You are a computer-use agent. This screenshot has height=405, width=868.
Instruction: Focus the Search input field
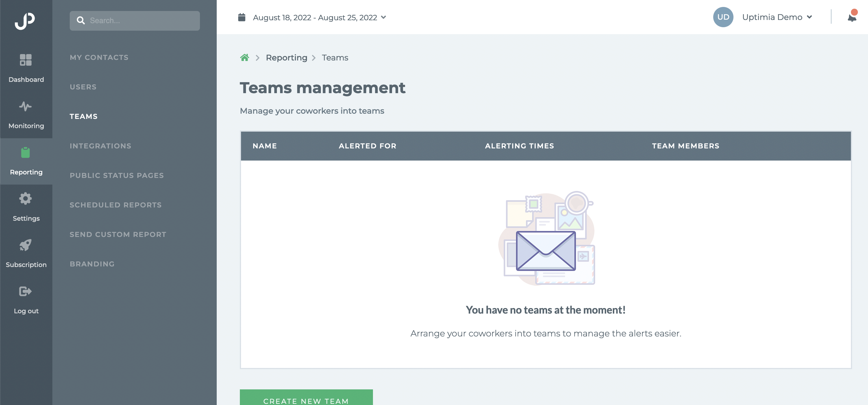point(135,21)
